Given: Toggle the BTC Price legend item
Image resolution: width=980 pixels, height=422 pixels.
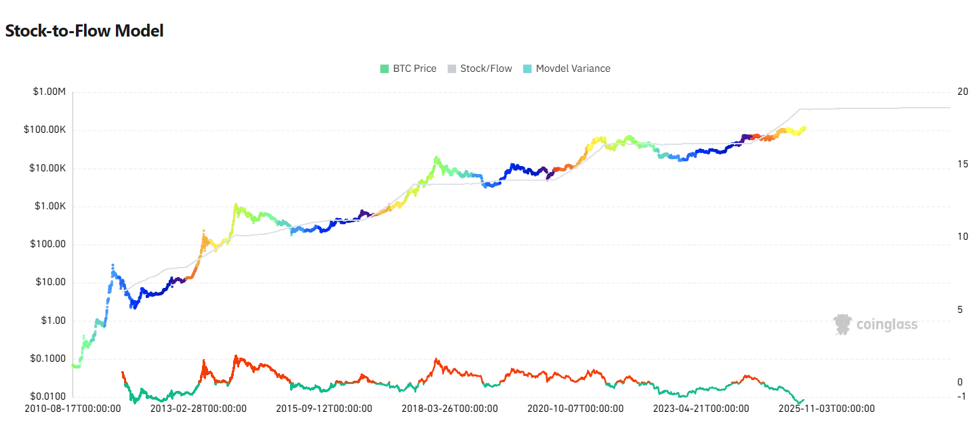Looking at the screenshot, I should pos(408,68).
